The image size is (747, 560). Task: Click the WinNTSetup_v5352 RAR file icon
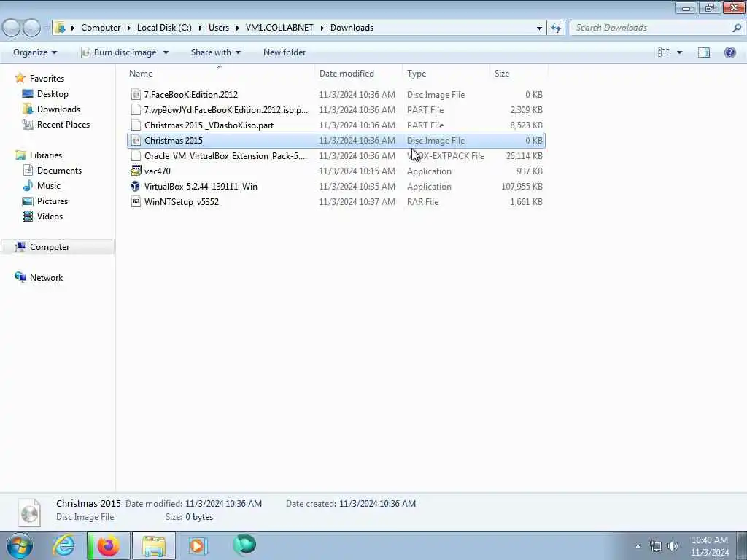click(x=136, y=202)
